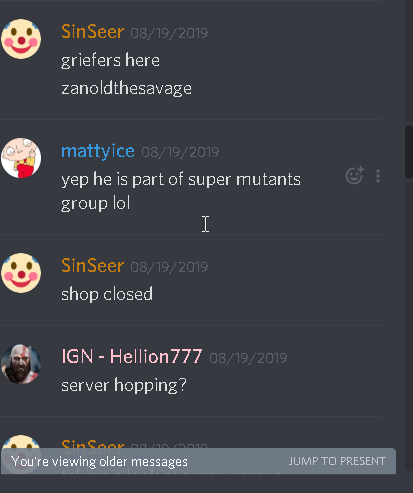Click the zanoldthesavage message text
413x493 pixels.
(x=126, y=88)
